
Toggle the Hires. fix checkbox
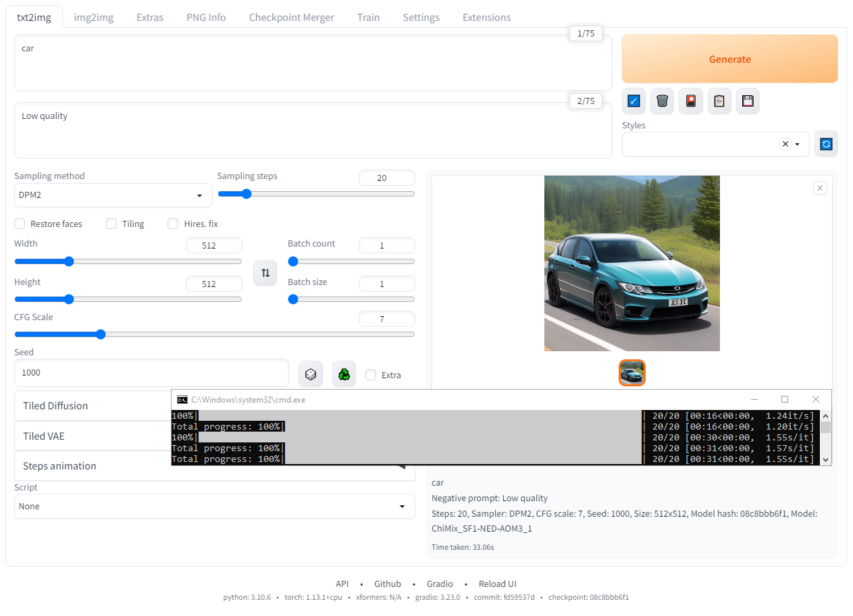pos(173,224)
